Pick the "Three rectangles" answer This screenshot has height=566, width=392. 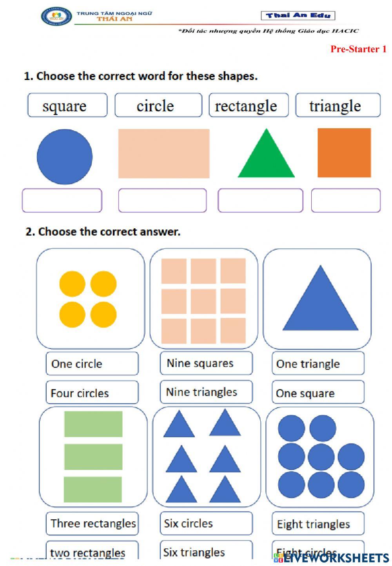(92, 523)
